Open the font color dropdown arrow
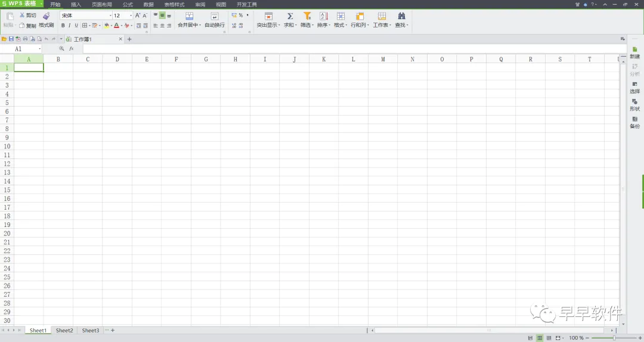 point(122,26)
